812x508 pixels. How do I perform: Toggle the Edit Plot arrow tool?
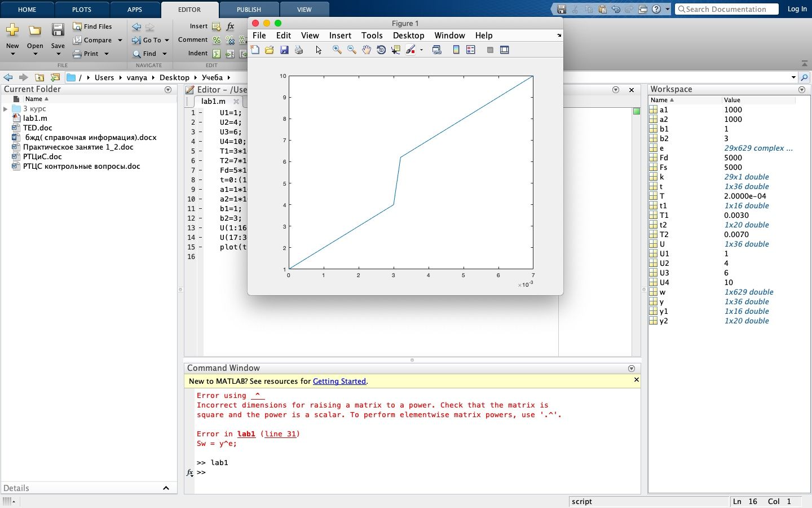[319, 50]
